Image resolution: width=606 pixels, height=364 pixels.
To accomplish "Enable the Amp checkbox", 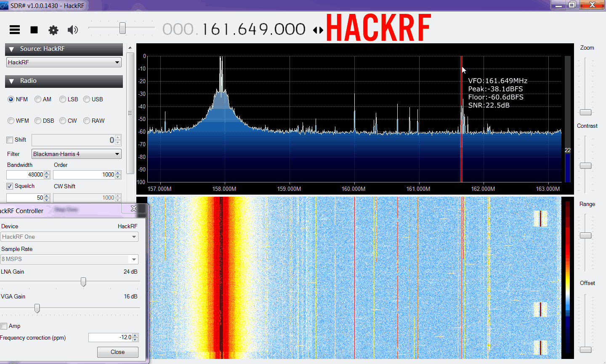I will point(4,326).
